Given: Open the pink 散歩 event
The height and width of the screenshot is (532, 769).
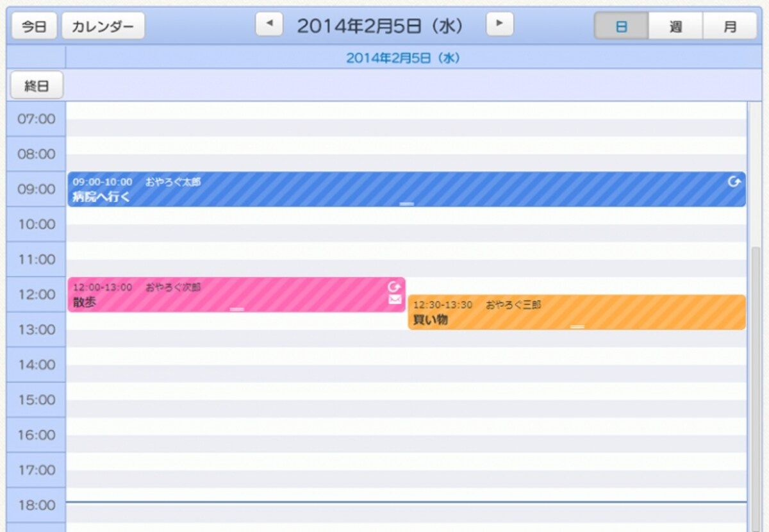Looking at the screenshot, I should (236, 295).
